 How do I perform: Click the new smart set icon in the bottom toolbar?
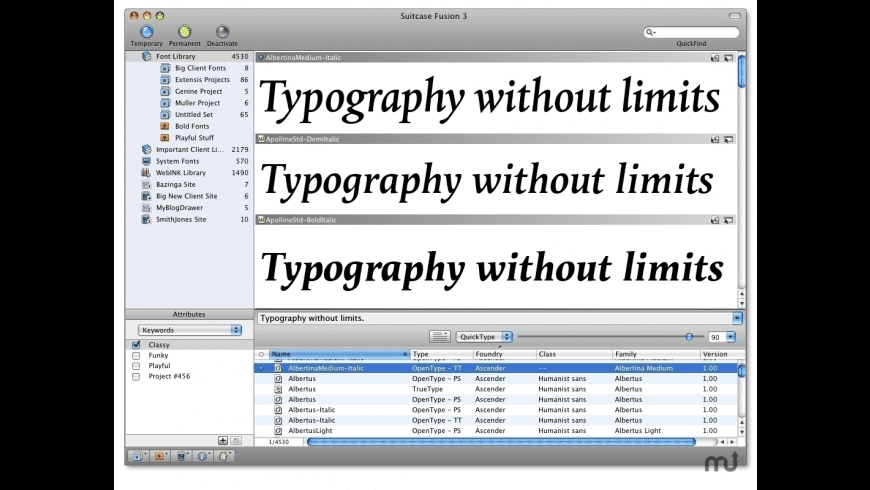point(160,456)
